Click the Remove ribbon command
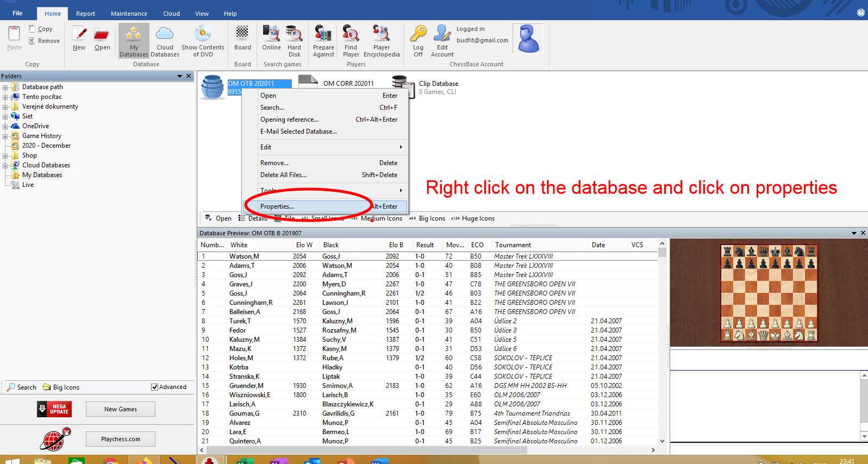The image size is (868, 464). 44,41
